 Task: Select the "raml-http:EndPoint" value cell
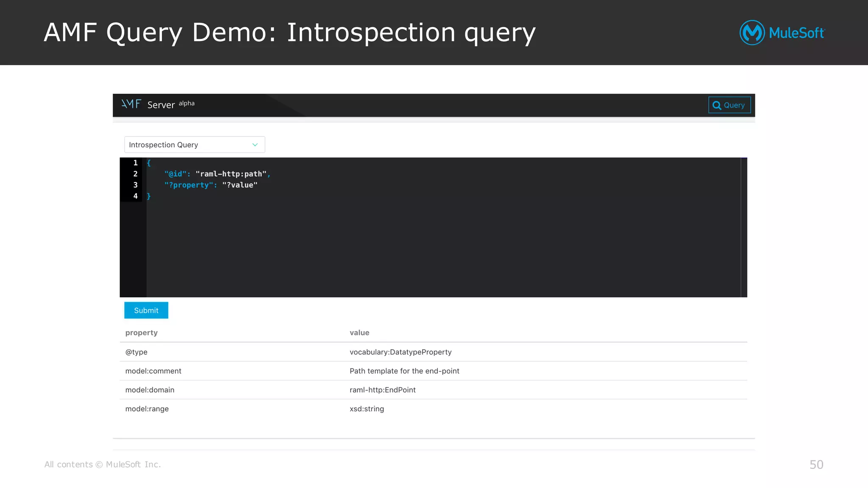tap(383, 390)
